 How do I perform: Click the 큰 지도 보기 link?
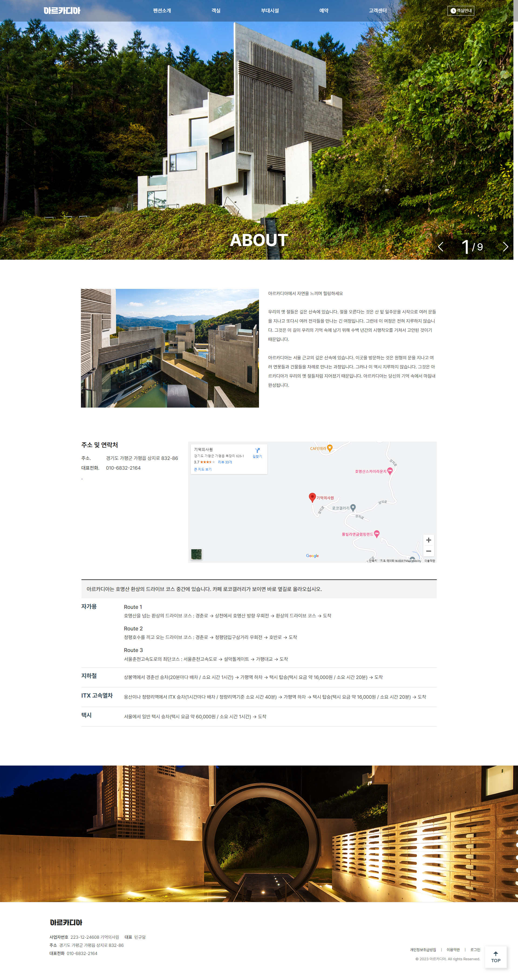click(203, 469)
